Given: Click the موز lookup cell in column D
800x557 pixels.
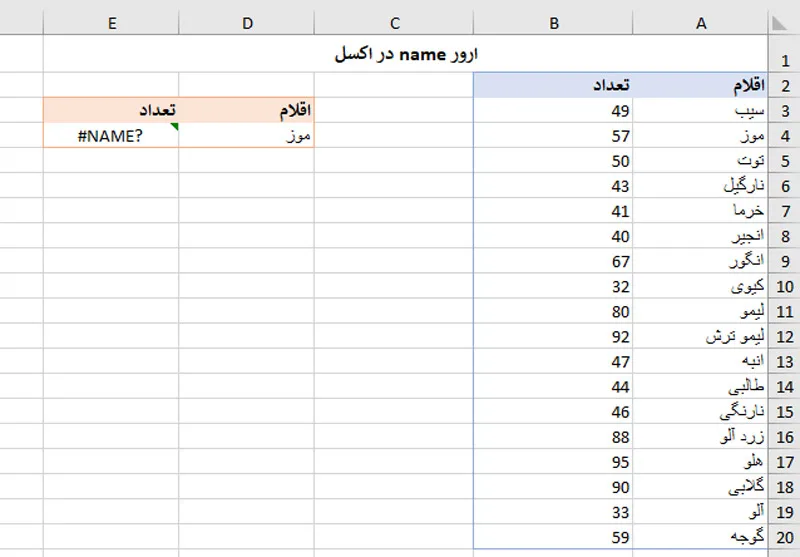Looking at the screenshot, I should 247,135.
